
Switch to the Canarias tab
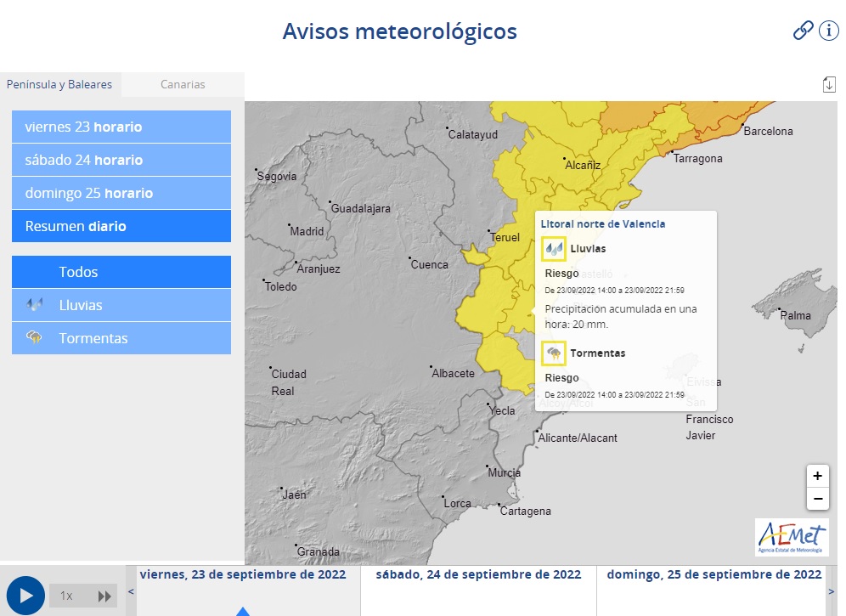point(182,85)
